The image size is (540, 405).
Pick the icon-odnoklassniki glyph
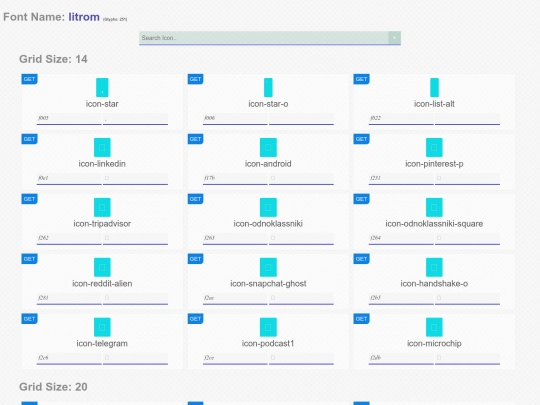point(268,207)
